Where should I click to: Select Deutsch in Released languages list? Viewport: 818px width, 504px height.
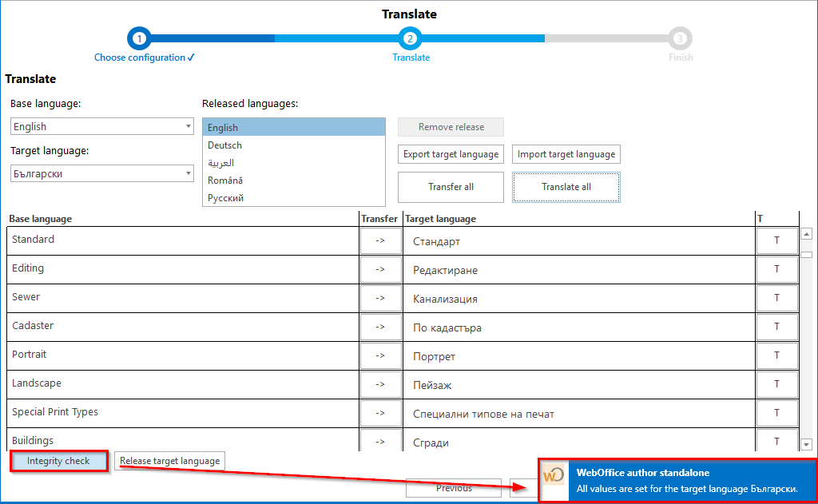(x=294, y=145)
